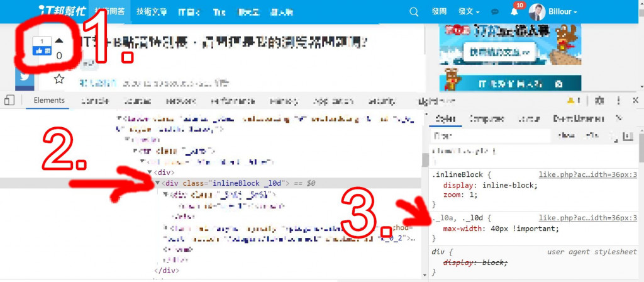This screenshot has width=644, height=282.
Task: Click the new style rule plus icon
Action: [x=614, y=136]
